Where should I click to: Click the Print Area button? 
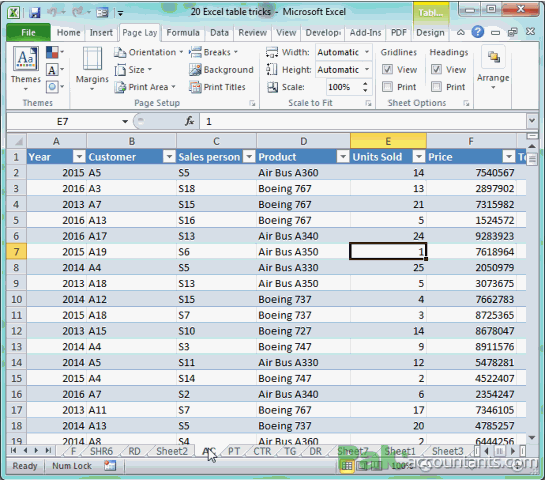(145, 87)
